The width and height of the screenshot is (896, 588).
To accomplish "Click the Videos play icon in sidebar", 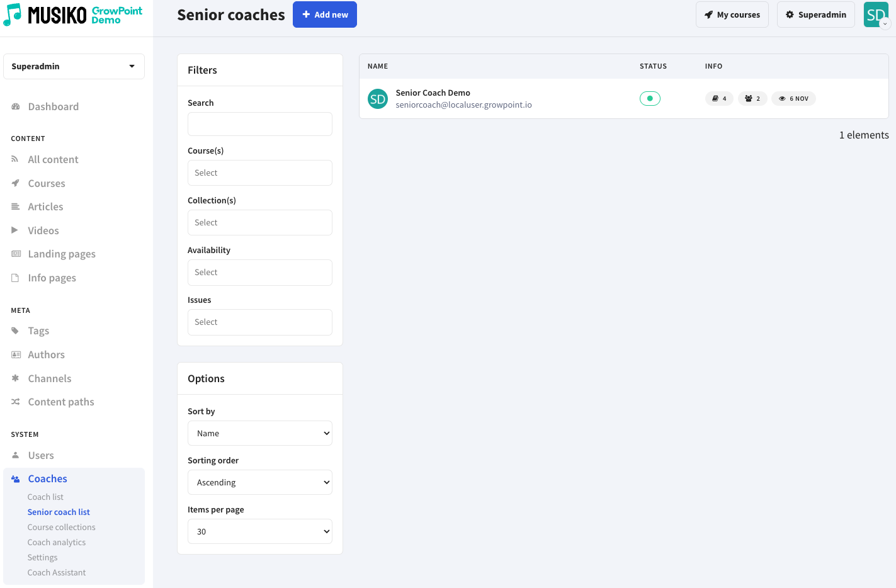I will 15,230.
